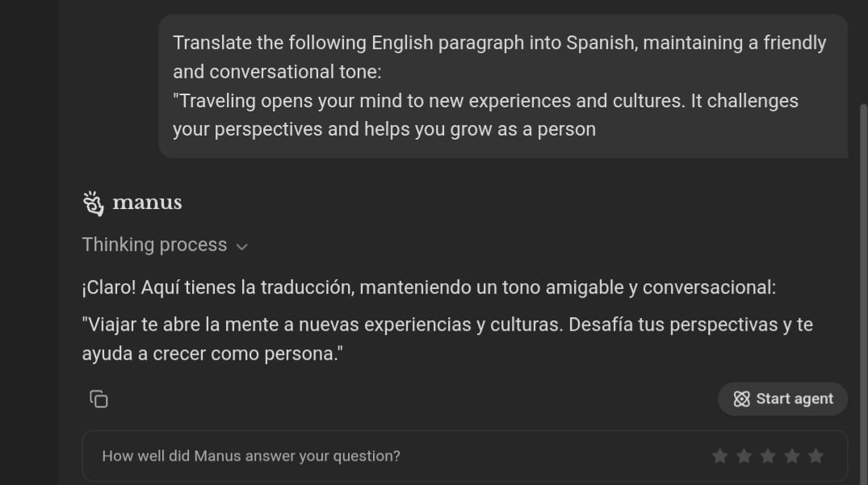Click the chevron beside Thinking process

(242, 247)
